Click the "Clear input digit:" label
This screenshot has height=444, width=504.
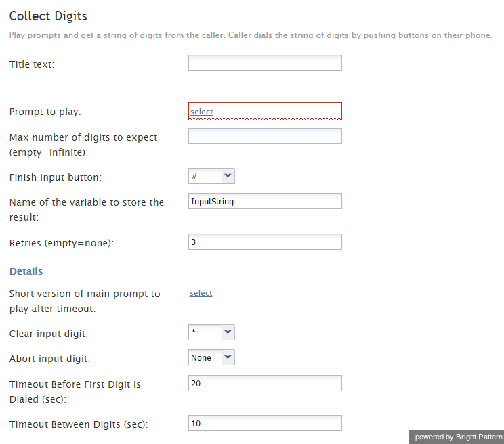[49, 334]
